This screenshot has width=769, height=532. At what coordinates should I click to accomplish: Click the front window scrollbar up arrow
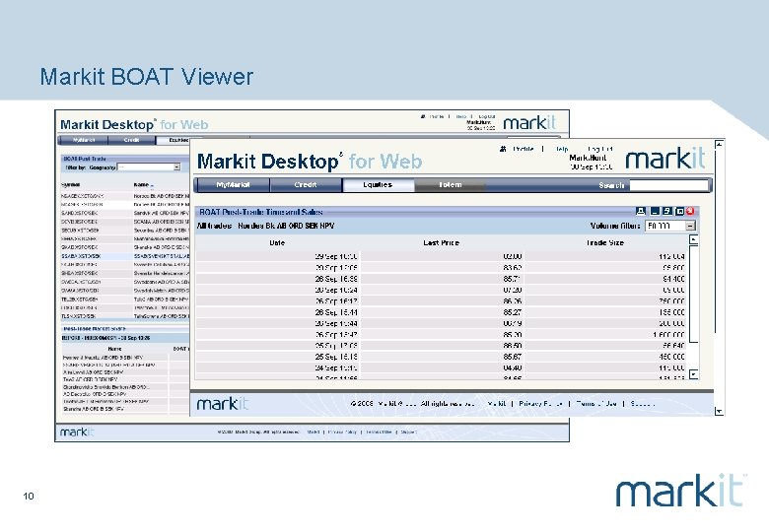(x=719, y=144)
